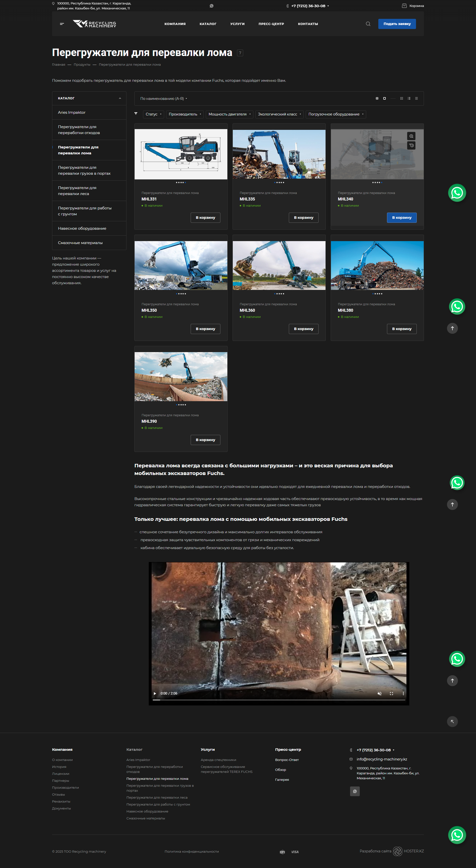Image resolution: width=476 pixels, height=868 pixels.
Task: Click the filter funnel icon
Action: 136,113
